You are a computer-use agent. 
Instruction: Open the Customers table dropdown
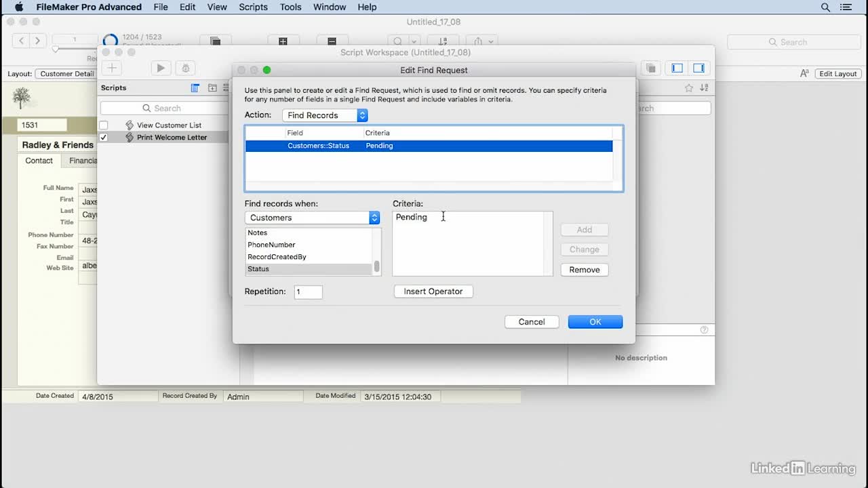pyautogui.click(x=312, y=218)
